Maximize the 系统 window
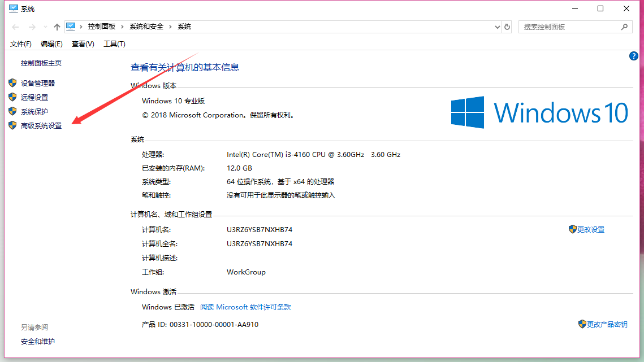This screenshot has height=362, width=644. (600, 8)
